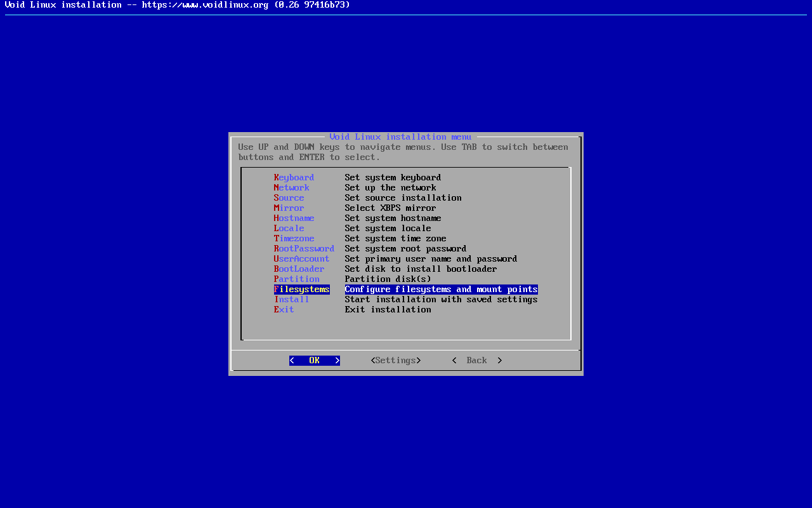Click 'Exit installation' description text
This screenshot has width=812, height=508.
[x=388, y=310]
